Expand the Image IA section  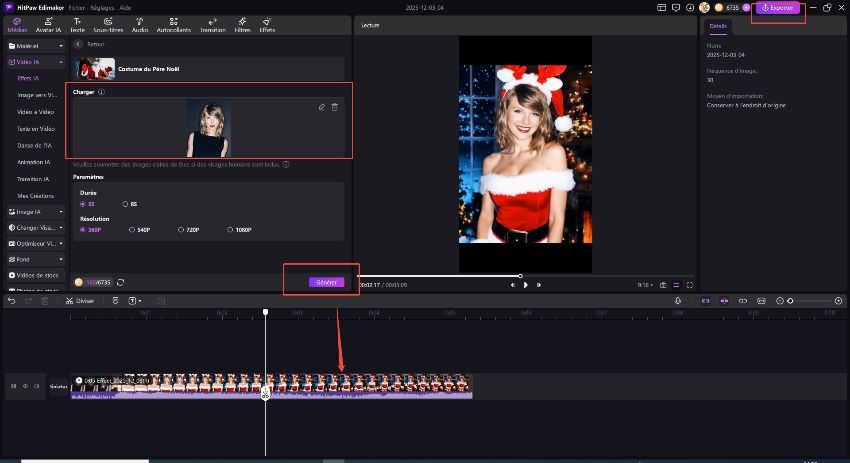tap(36, 212)
